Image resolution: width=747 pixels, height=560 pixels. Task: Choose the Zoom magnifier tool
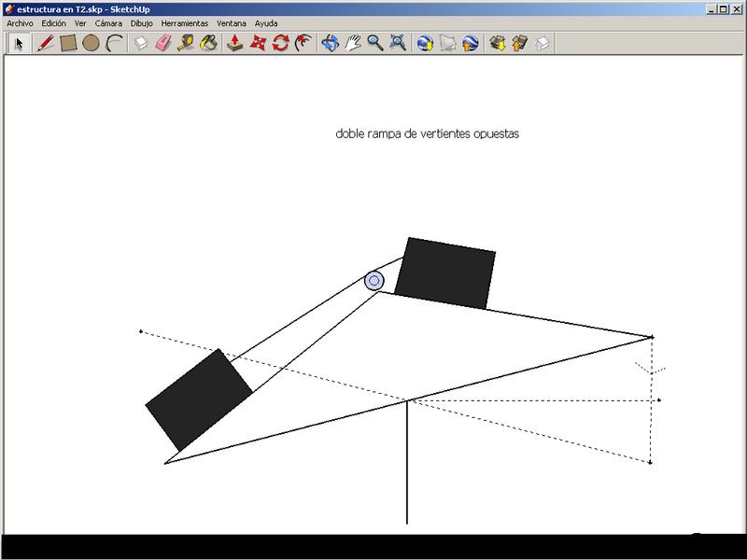pyautogui.click(x=375, y=43)
